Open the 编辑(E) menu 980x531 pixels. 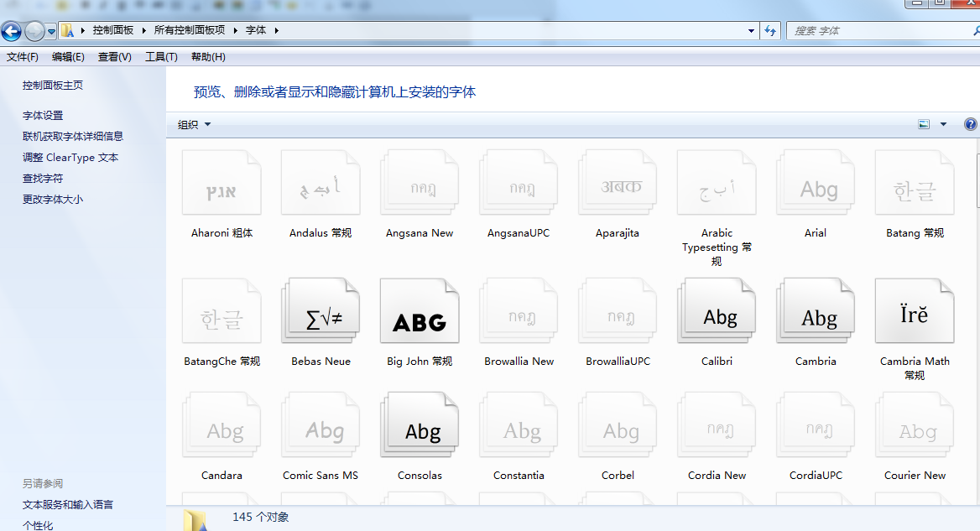coord(68,57)
